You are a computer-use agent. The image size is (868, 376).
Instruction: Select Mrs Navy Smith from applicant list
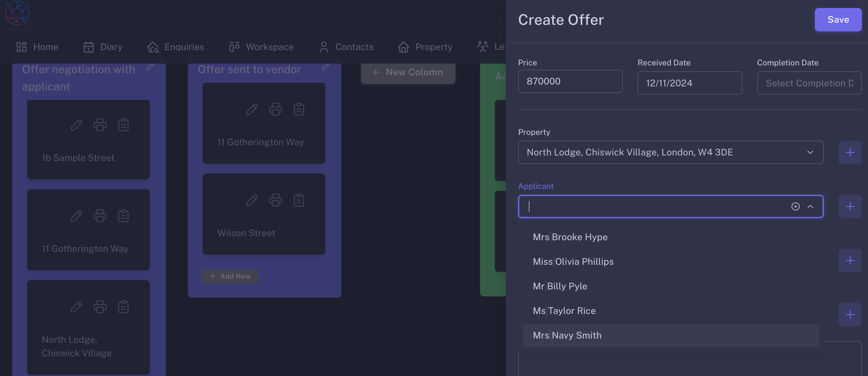(x=567, y=335)
